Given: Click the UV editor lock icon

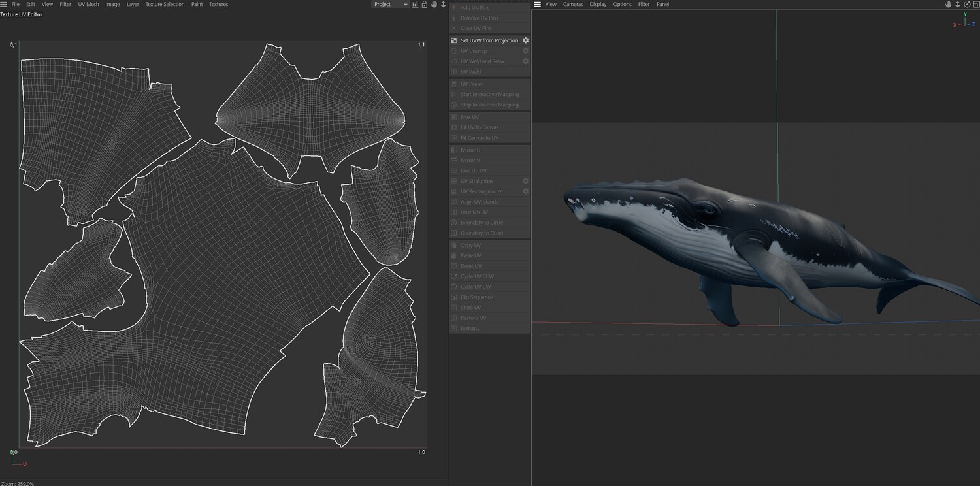Looking at the screenshot, I should [x=424, y=5].
